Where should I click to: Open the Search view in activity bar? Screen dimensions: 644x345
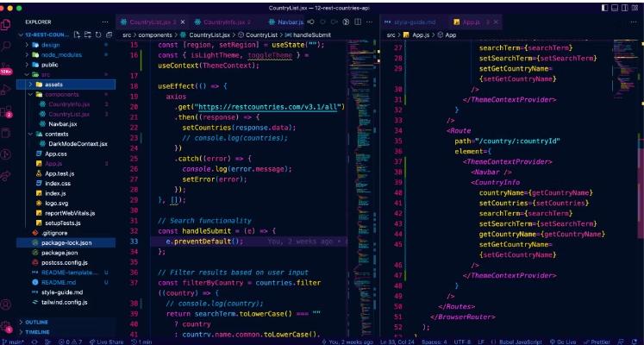[6, 46]
